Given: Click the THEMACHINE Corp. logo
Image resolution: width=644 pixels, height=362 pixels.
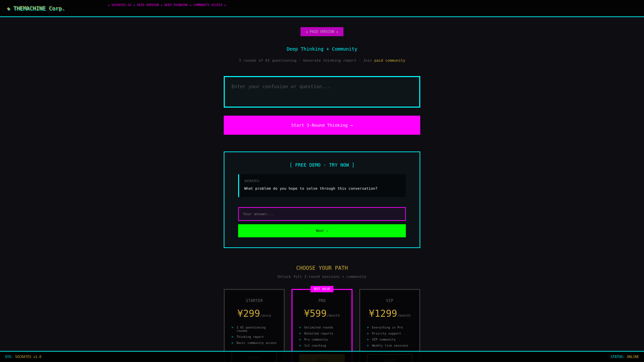Looking at the screenshot, I should point(36,8).
